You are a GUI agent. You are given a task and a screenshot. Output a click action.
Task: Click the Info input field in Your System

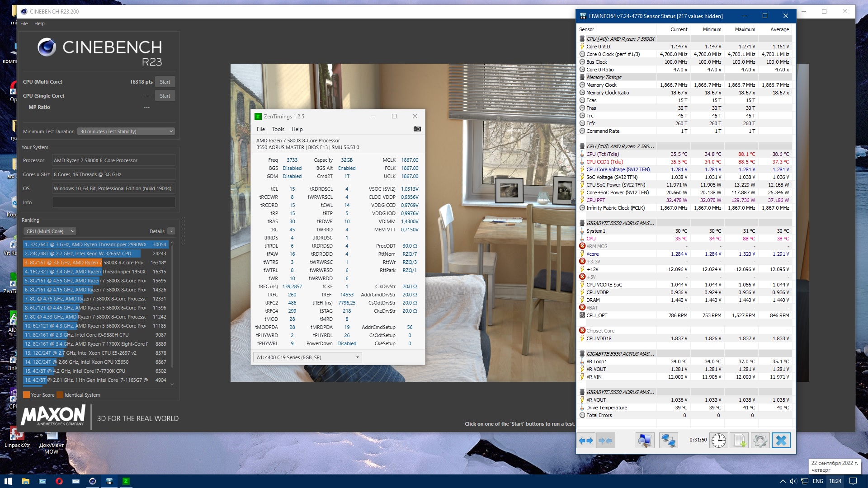tap(113, 202)
